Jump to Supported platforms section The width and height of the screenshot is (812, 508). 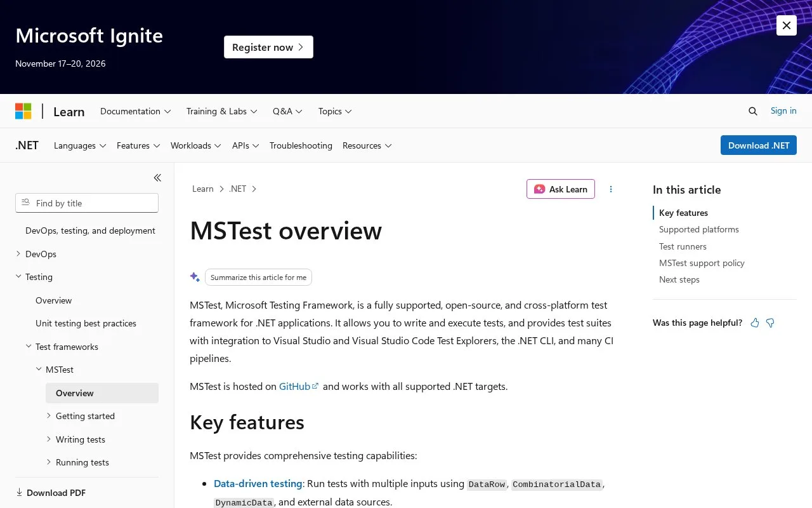698,229
